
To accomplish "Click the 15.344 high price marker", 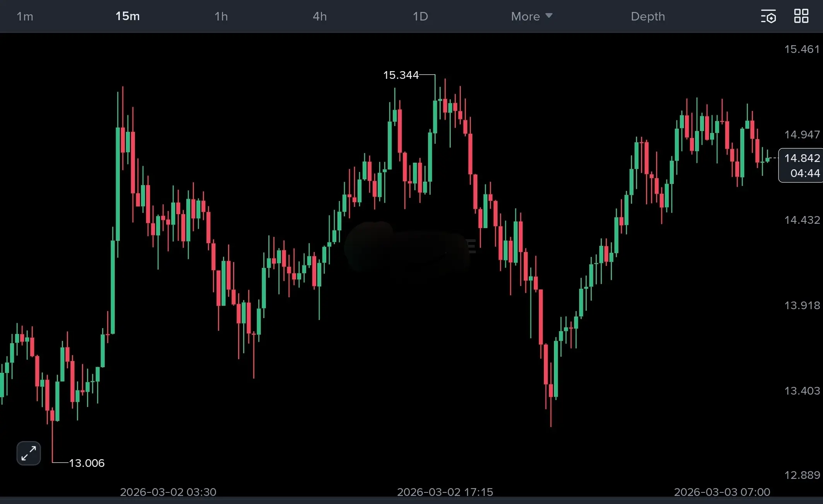I will pos(401,75).
